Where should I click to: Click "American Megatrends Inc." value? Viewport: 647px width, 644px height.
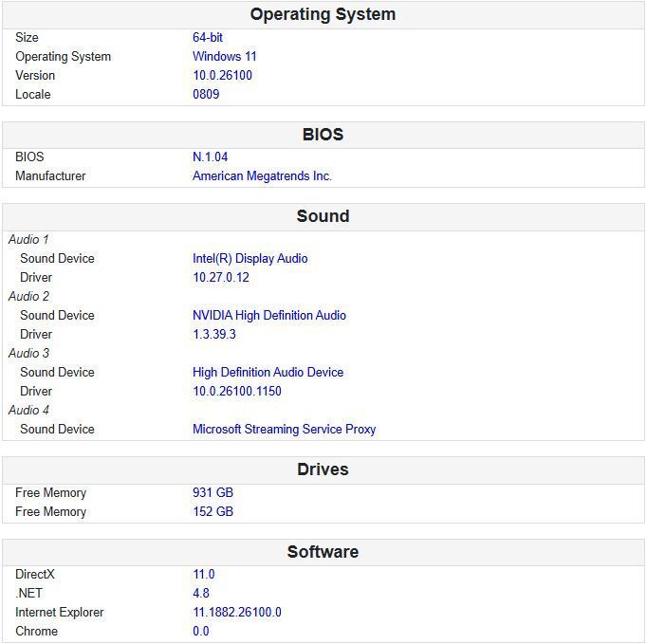click(262, 176)
